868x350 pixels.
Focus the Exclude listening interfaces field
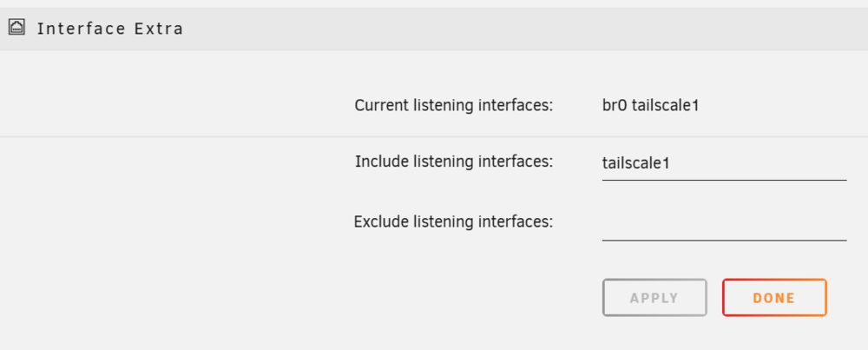724,224
